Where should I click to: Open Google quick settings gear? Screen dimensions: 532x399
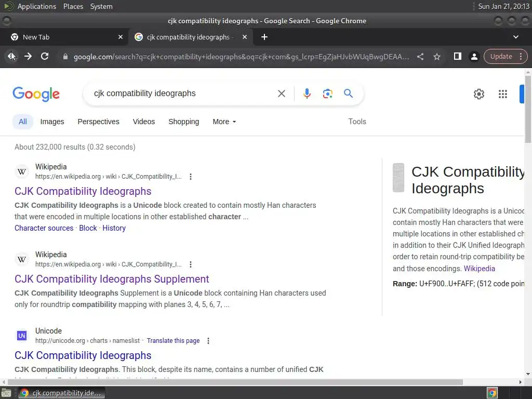[x=478, y=94]
